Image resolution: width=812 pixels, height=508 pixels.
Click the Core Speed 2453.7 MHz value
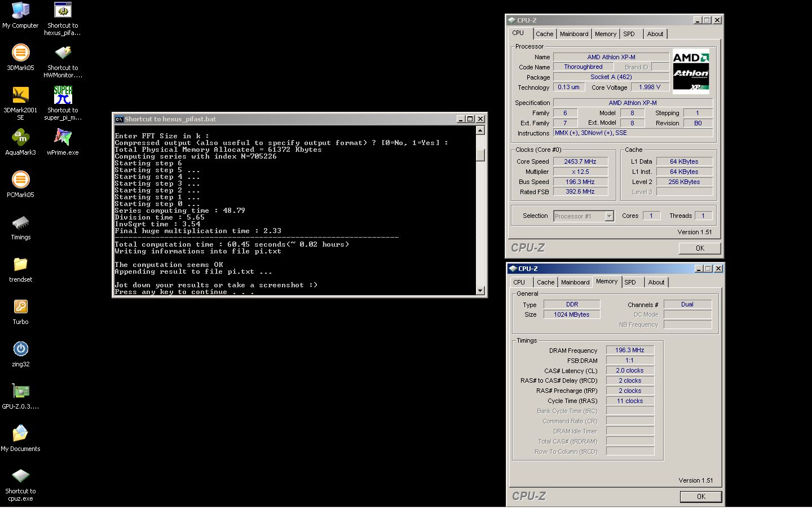[x=580, y=161]
